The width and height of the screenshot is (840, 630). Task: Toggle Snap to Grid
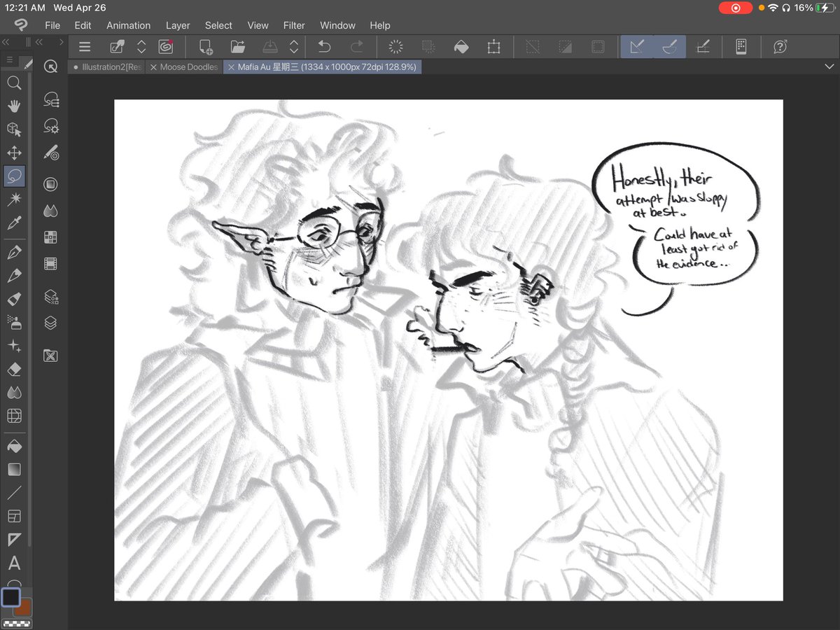coord(703,47)
